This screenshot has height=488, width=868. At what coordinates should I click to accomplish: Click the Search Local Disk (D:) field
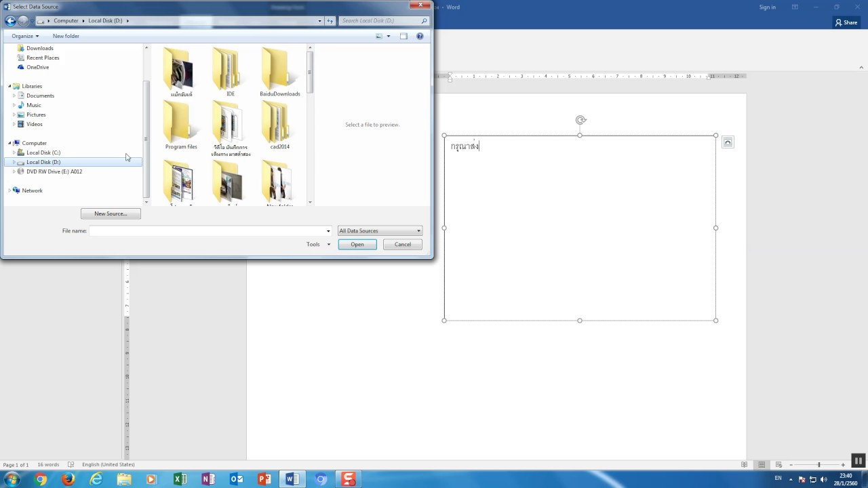pyautogui.click(x=384, y=21)
